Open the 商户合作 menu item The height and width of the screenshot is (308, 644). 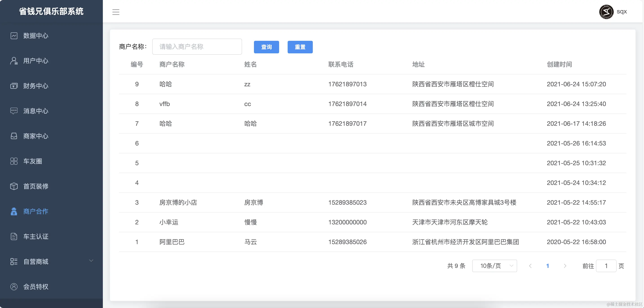(x=36, y=211)
